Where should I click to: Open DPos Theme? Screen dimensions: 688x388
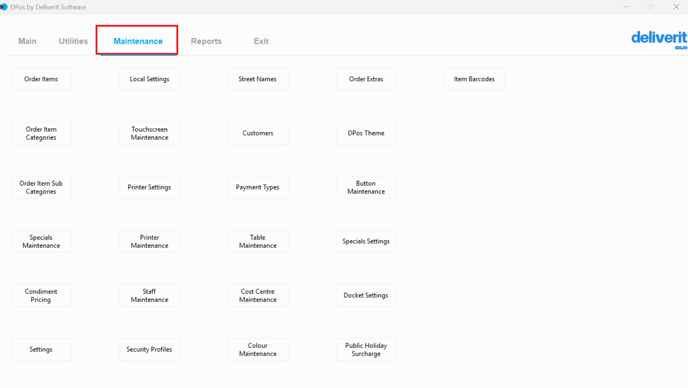[x=366, y=133]
